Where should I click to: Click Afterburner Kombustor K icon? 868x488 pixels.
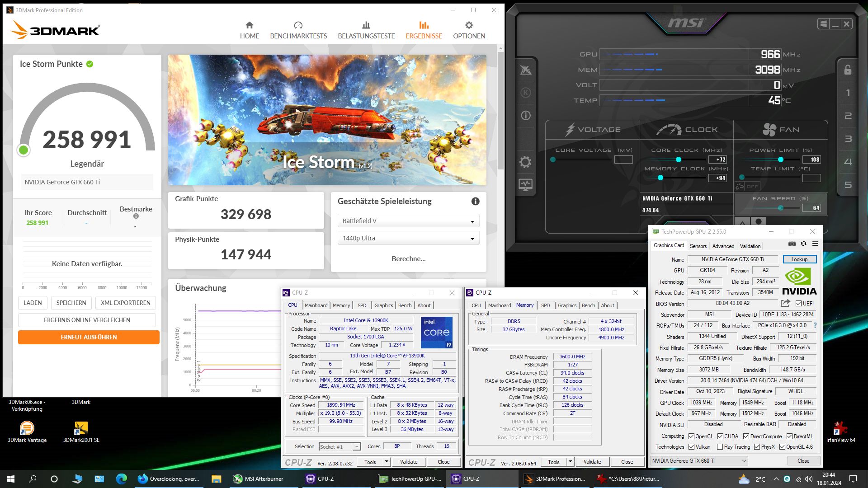[525, 93]
